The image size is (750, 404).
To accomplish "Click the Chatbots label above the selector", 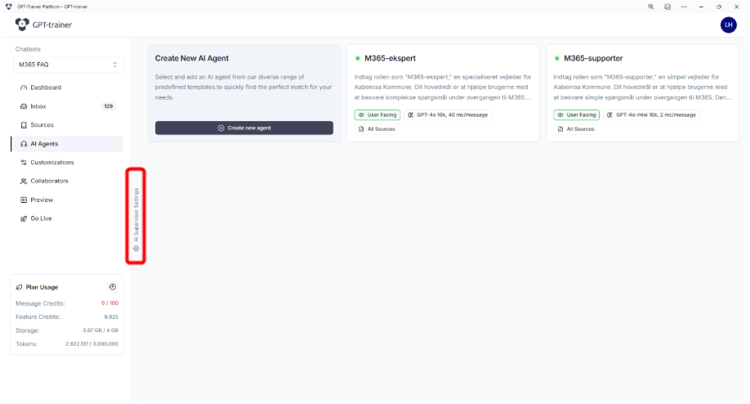I will (28, 49).
